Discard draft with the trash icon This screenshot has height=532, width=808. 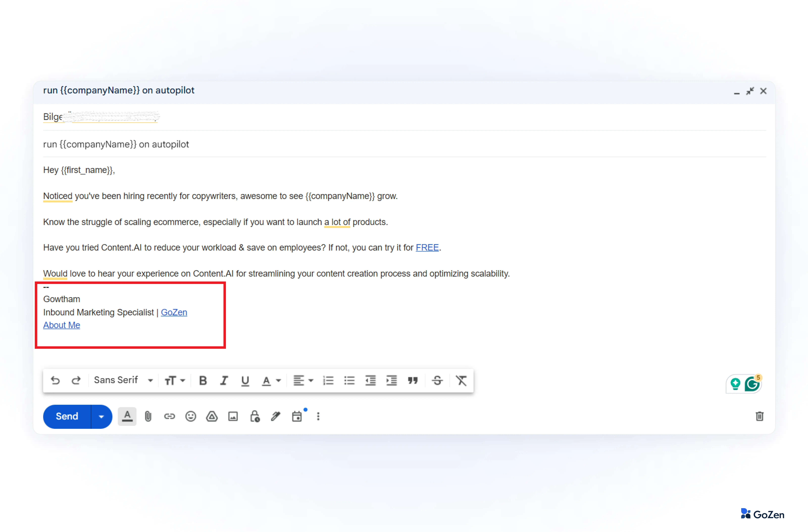pos(759,416)
